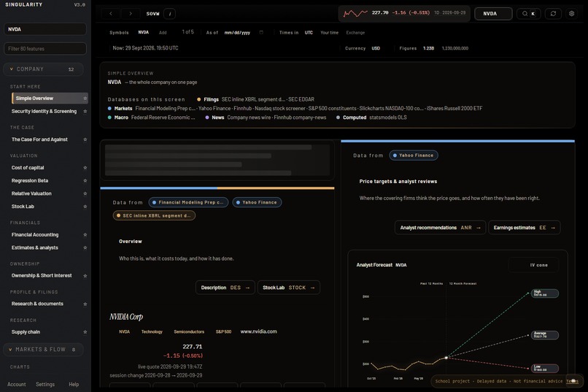
Task: Open Stock Lab STOCK shortcut button
Action: 289,288
